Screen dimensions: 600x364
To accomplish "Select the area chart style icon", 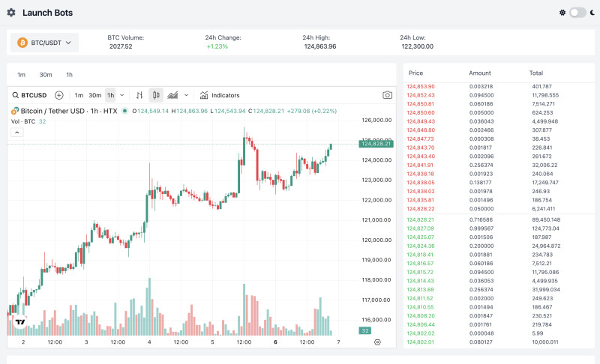I will coord(172,95).
